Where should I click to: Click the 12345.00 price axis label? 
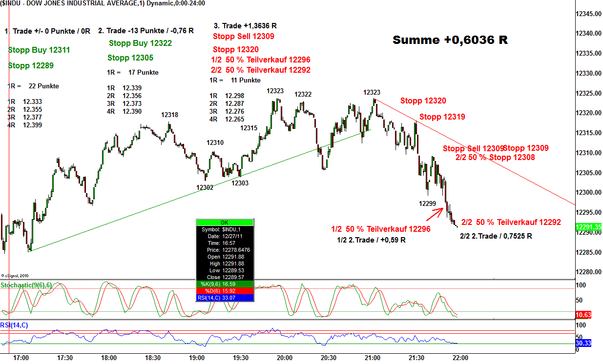click(x=588, y=13)
